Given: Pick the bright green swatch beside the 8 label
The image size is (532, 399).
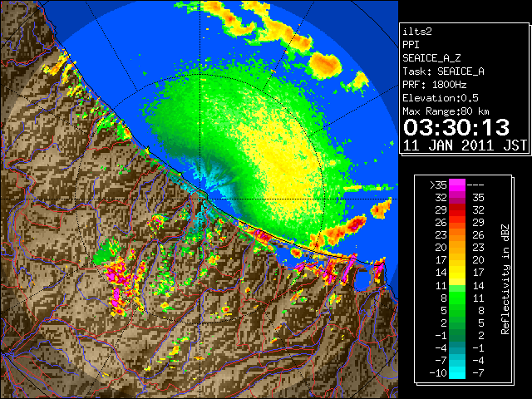Looking at the screenshot, I should click(457, 298).
